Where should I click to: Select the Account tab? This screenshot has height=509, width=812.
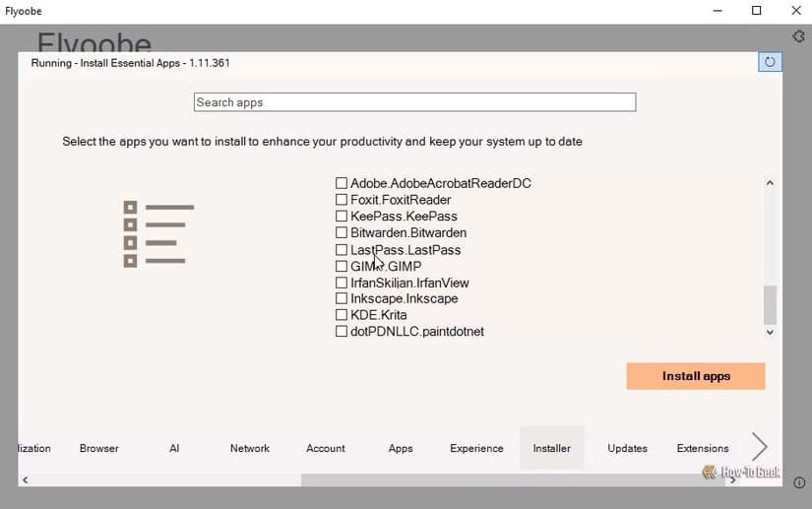(x=325, y=448)
